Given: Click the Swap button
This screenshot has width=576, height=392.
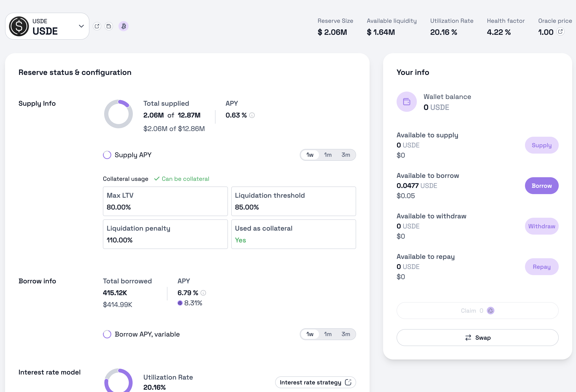Looking at the screenshot, I should coord(477,338).
